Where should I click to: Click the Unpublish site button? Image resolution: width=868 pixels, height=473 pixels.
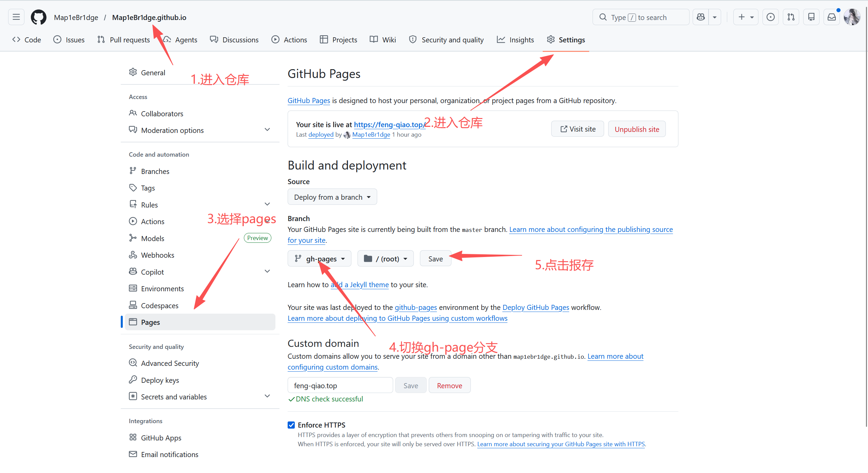637,129
